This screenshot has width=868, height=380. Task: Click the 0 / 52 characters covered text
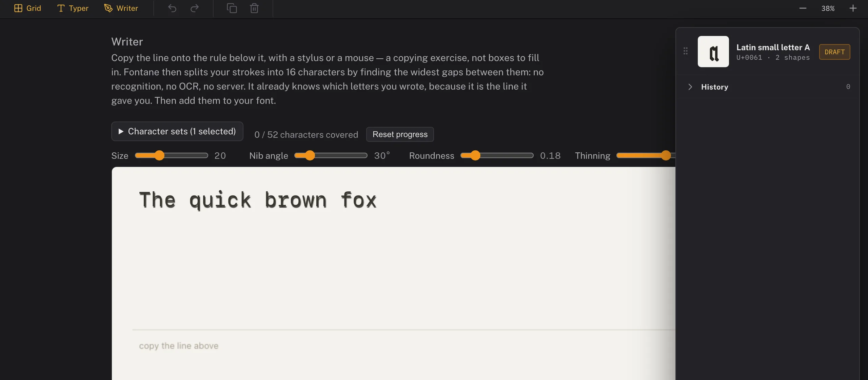306,135
